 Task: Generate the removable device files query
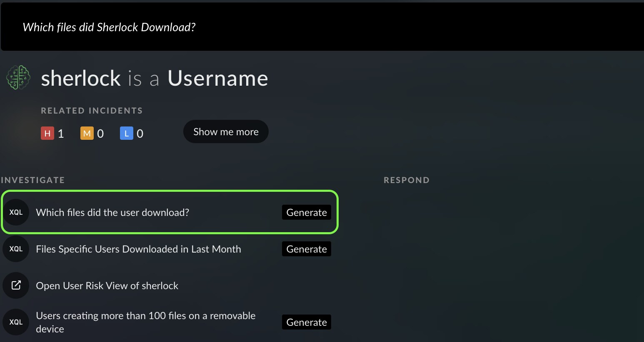click(x=307, y=322)
